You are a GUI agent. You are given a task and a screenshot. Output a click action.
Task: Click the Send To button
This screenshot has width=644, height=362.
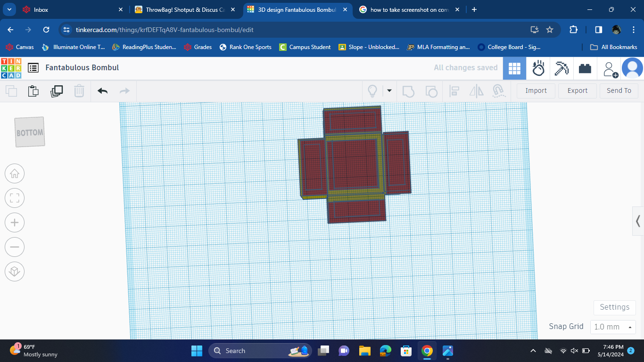619,91
